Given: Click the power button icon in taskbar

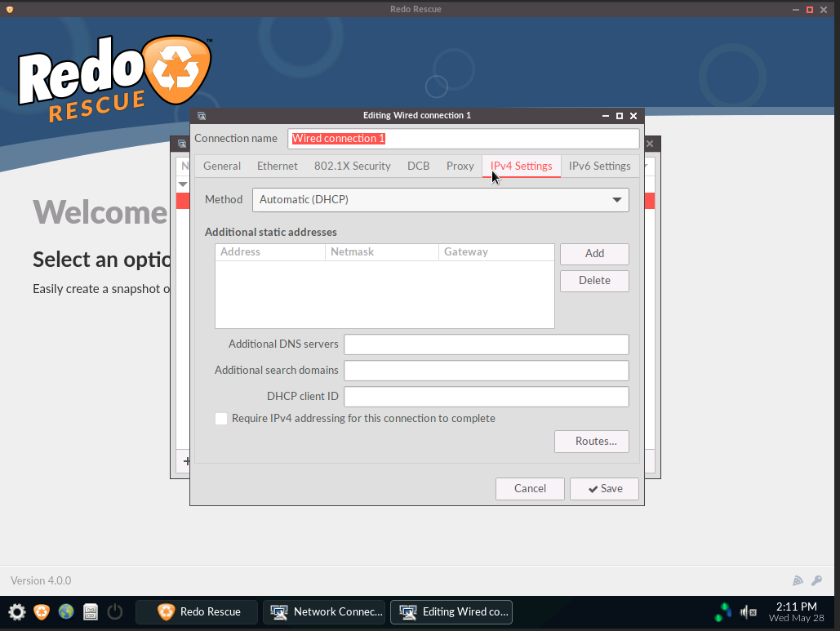Looking at the screenshot, I should pyautogui.click(x=115, y=611).
